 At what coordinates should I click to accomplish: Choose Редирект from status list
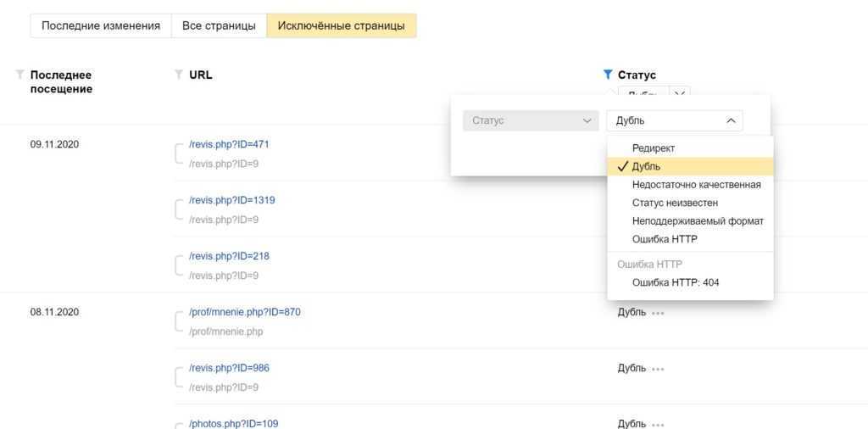(654, 148)
